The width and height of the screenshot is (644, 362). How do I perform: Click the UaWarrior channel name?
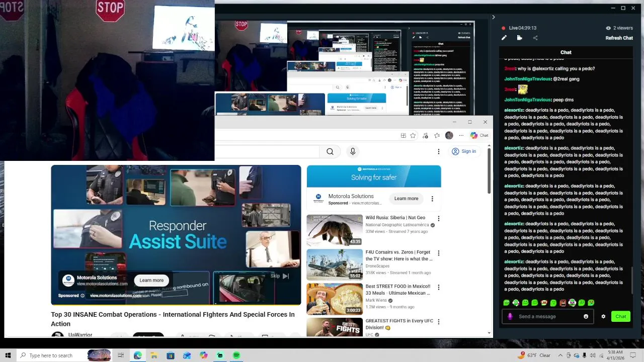pyautogui.click(x=80, y=335)
